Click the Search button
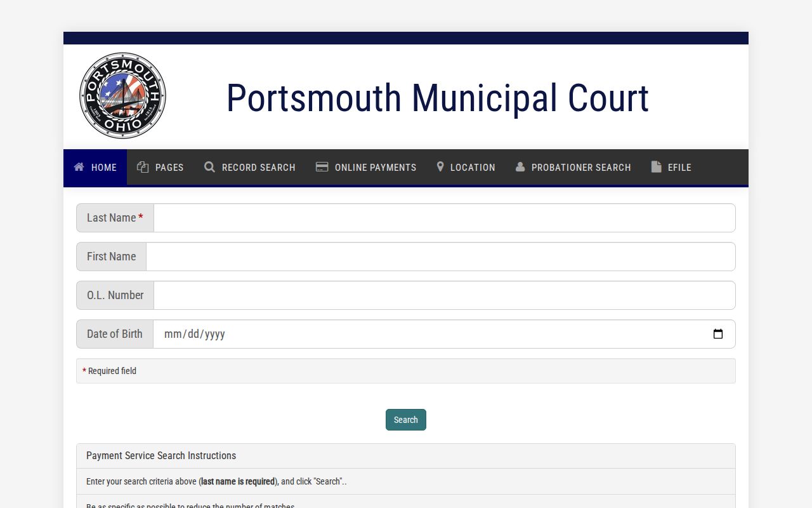 [x=406, y=420]
